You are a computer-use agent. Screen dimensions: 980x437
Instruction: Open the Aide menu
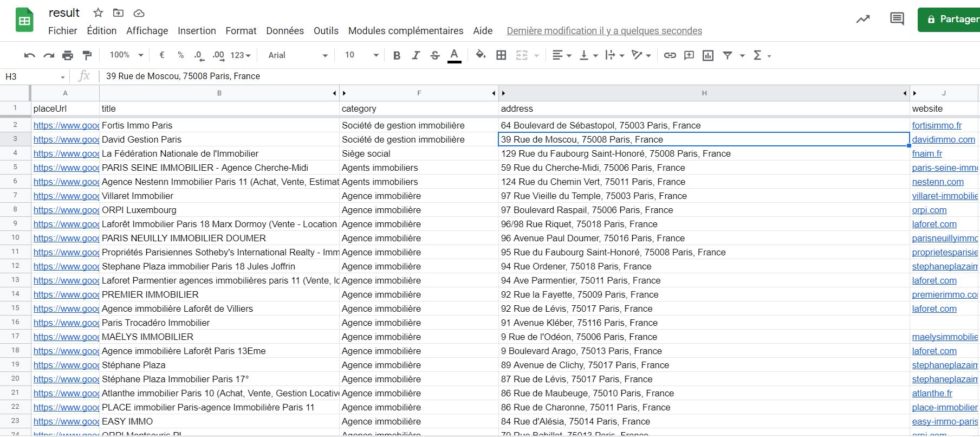(x=483, y=31)
